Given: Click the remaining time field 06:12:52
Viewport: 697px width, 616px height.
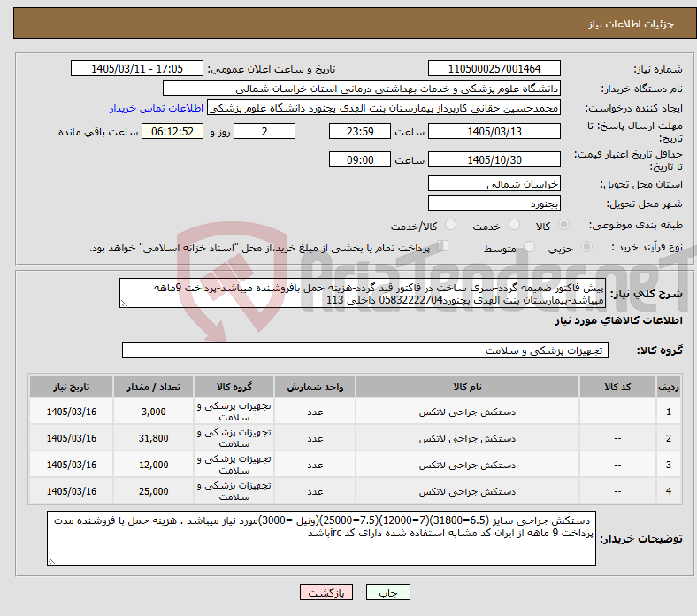Looking at the screenshot, I should pyautogui.click(x=172, y=131).
